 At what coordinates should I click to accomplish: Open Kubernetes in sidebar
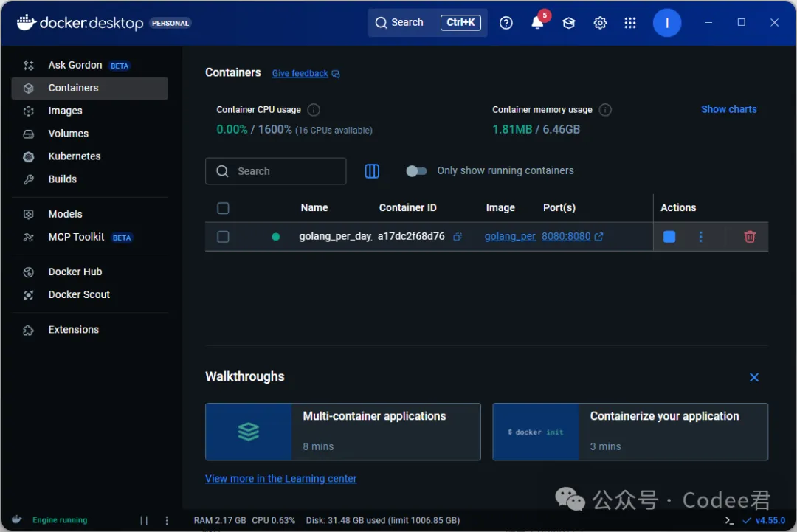pos(89,156)
